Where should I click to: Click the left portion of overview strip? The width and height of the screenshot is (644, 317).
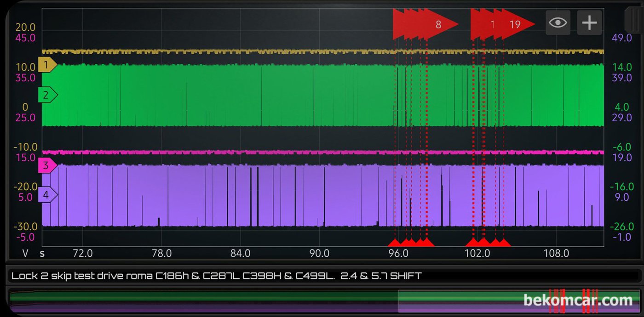pyautogui.click(x=203, y=301)
